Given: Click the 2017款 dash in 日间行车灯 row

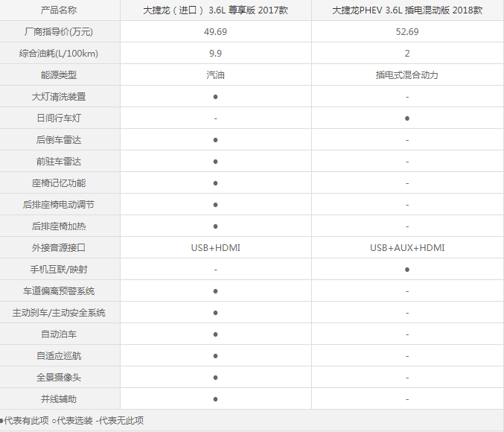Looking at the screenshot, I should point(215,118).
